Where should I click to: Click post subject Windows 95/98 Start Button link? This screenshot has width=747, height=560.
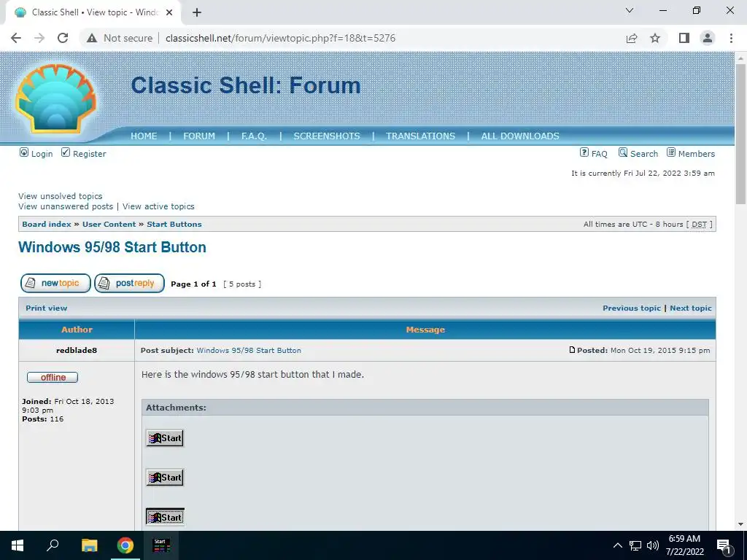(x=249, y=351)
